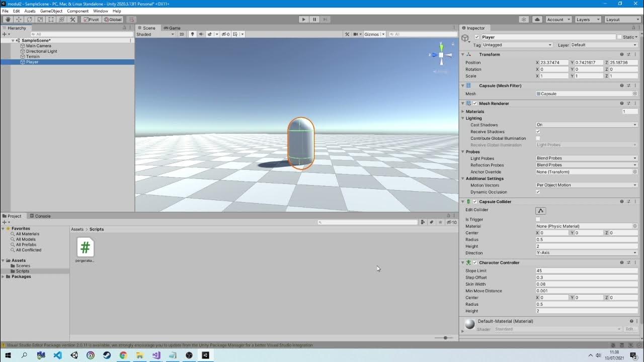Collapse the SampleScene hierarchy node
Screen dimensions: 644x362
14,40
